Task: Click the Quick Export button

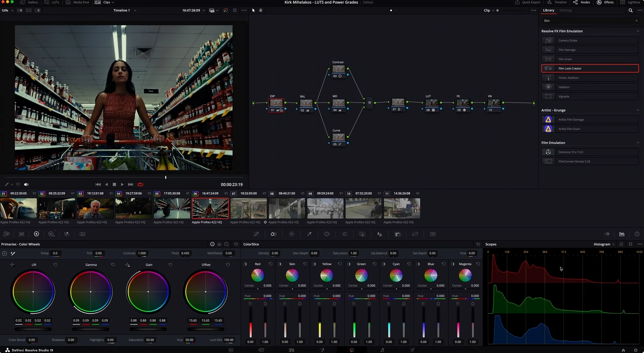Action: [x=528, y=2]
